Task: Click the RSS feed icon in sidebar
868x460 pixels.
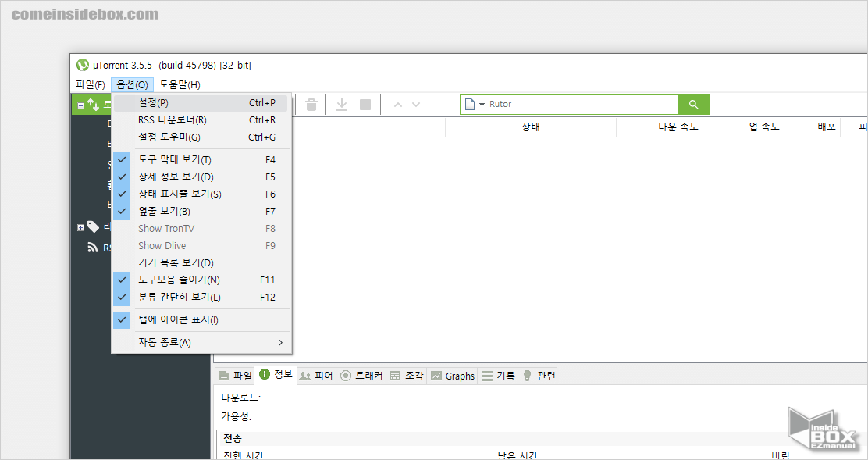Action: coord(93,248)
